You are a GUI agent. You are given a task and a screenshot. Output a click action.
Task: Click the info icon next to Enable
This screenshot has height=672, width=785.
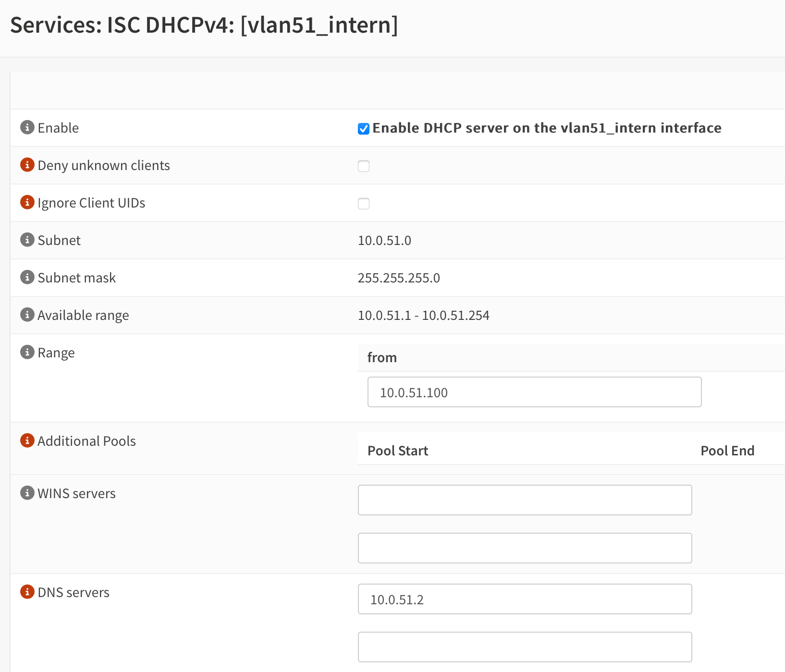pos(27,127)
